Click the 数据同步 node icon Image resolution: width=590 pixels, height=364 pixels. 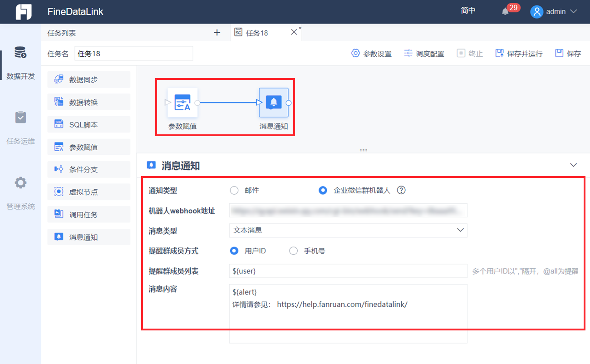point(59,79)
